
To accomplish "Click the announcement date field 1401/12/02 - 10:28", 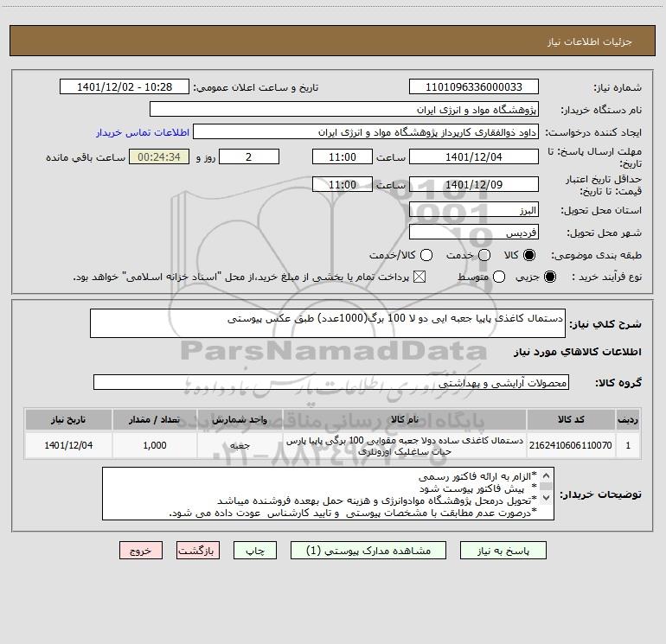I will 125,86.
